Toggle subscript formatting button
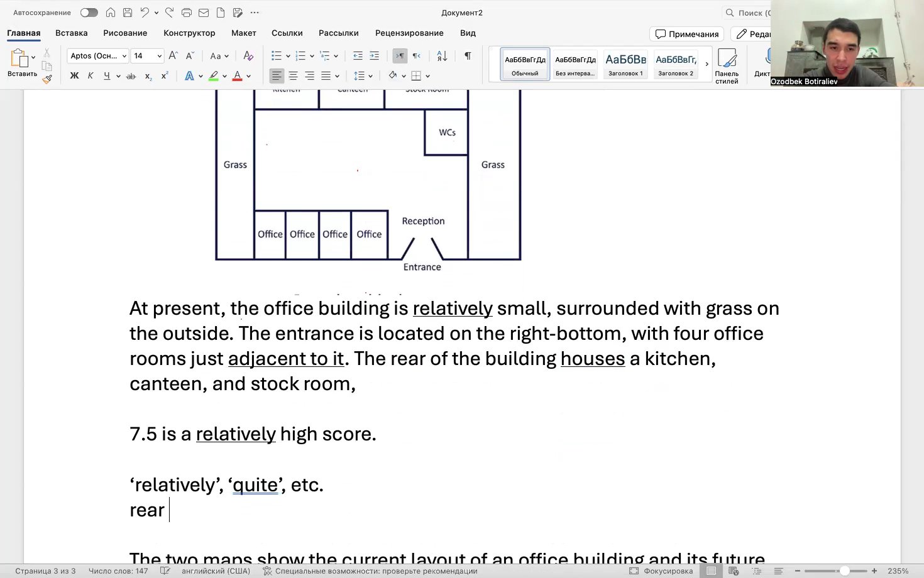 [148, 76]
